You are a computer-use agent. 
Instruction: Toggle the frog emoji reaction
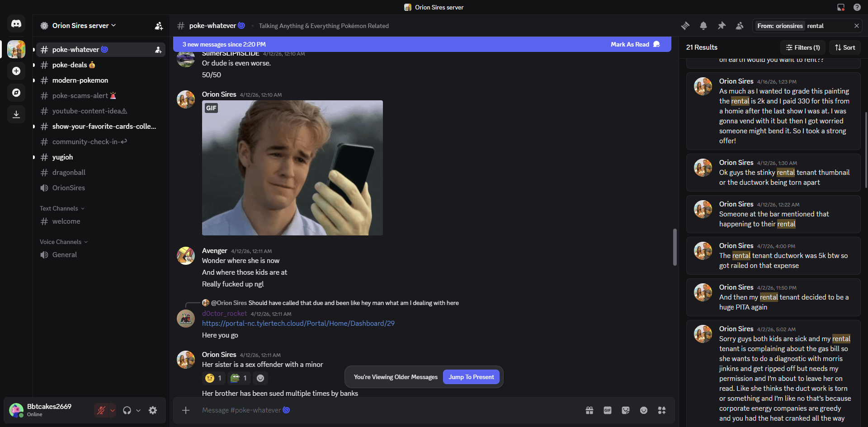coord(239,378)
